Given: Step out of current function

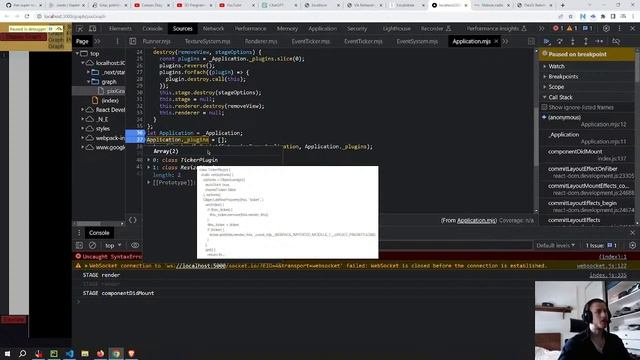Looking at the screenshot, I should [586, 41].
